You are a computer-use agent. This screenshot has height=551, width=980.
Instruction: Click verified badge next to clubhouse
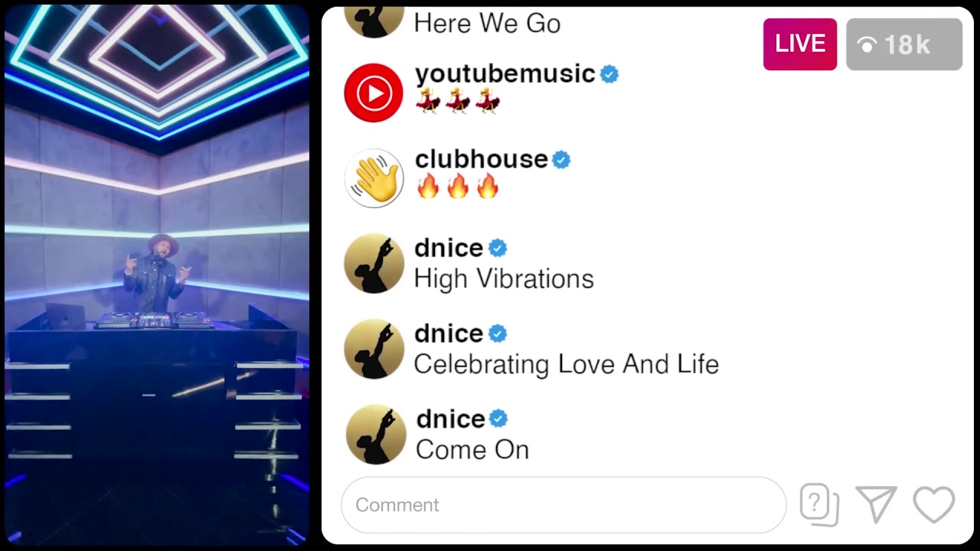pos(561,160)
